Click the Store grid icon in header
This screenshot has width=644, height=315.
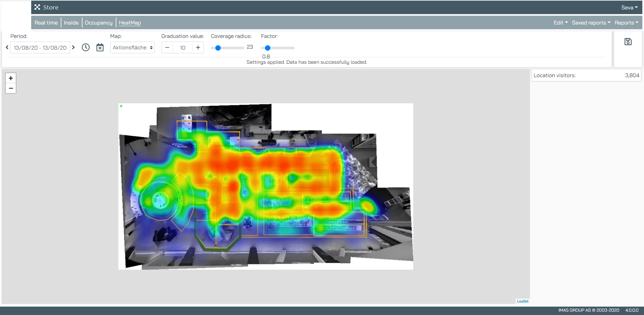37,7
